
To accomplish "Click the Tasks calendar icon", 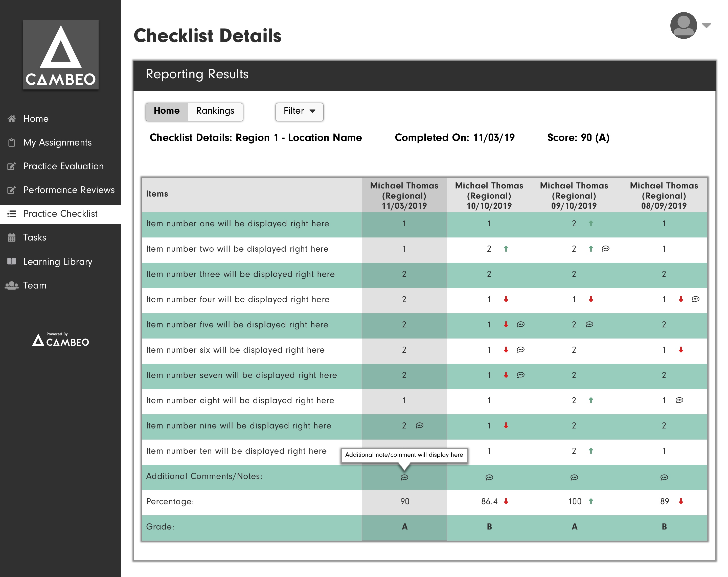I will pos(11,237).
